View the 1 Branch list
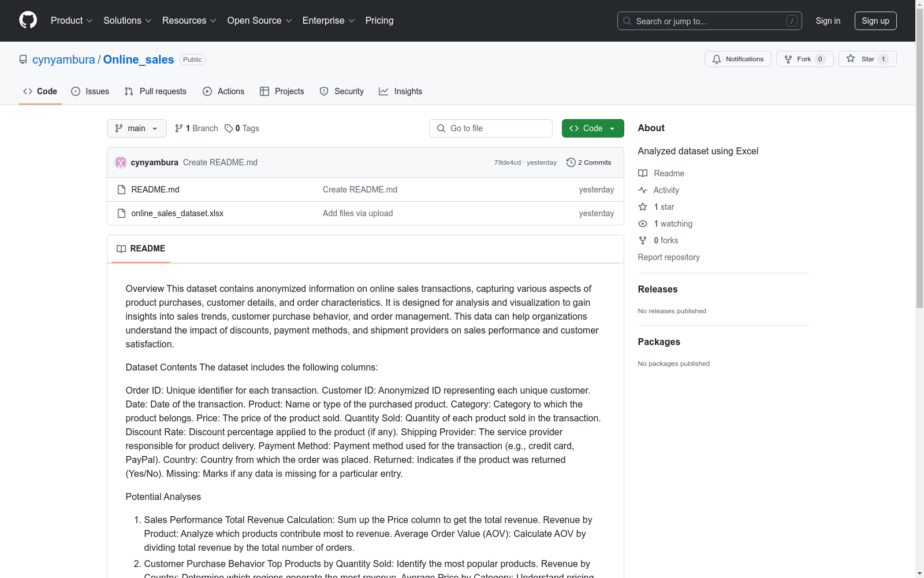 pyautogui.click(x=196, y=128)
